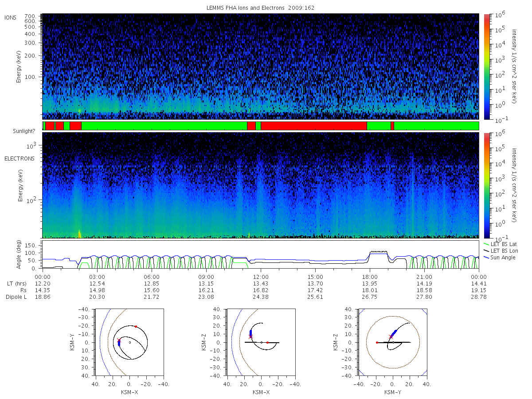
Task: Click the ions intensity color bar
Action: 486,66
